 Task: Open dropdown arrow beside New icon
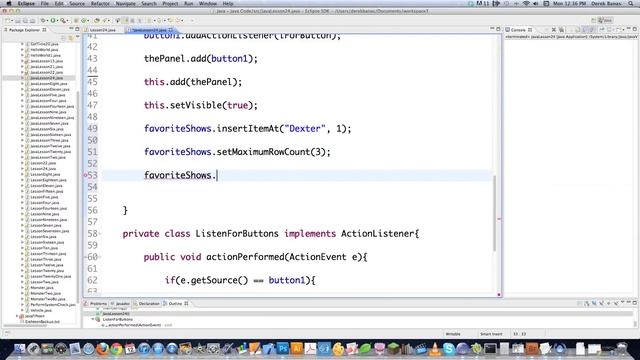tap(12, 20)
